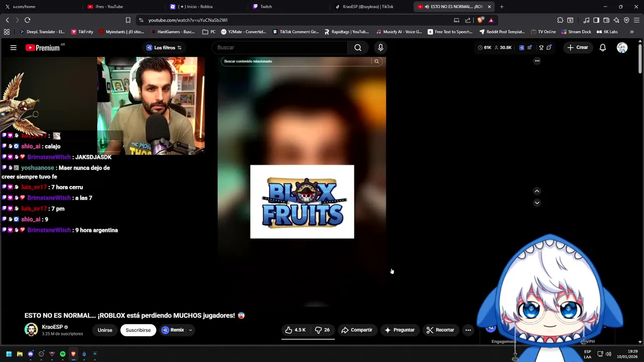Image resolution: width=644 pixels, height=362 pixels.
Task: Go back in browser history
Action: click(7, 20)
